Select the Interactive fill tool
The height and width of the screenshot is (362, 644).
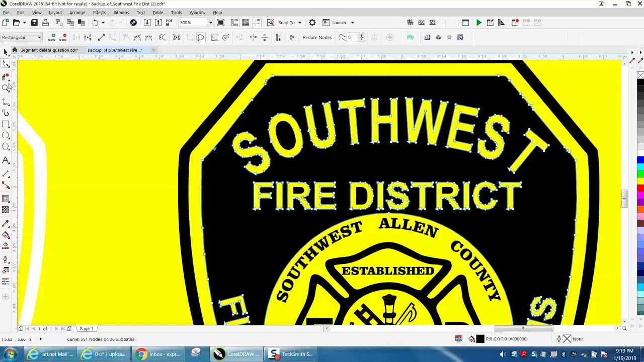[6, 235]
